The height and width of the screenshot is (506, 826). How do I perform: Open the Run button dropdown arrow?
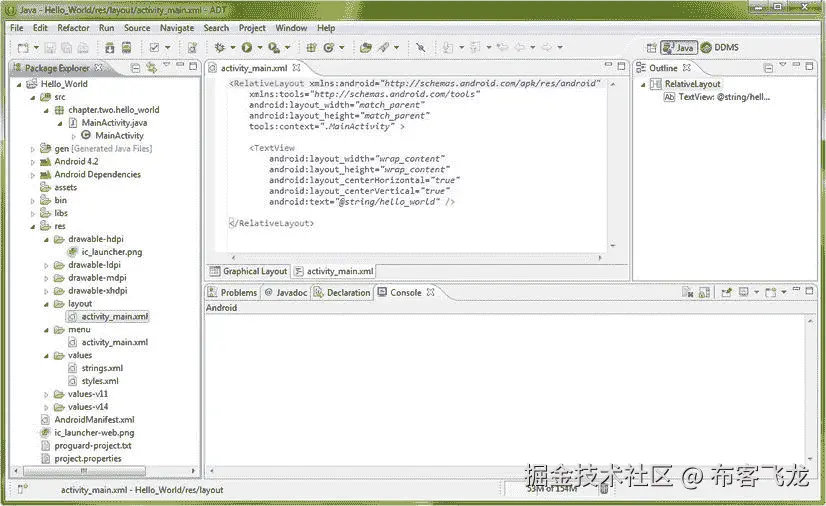(x=260, y=48)
